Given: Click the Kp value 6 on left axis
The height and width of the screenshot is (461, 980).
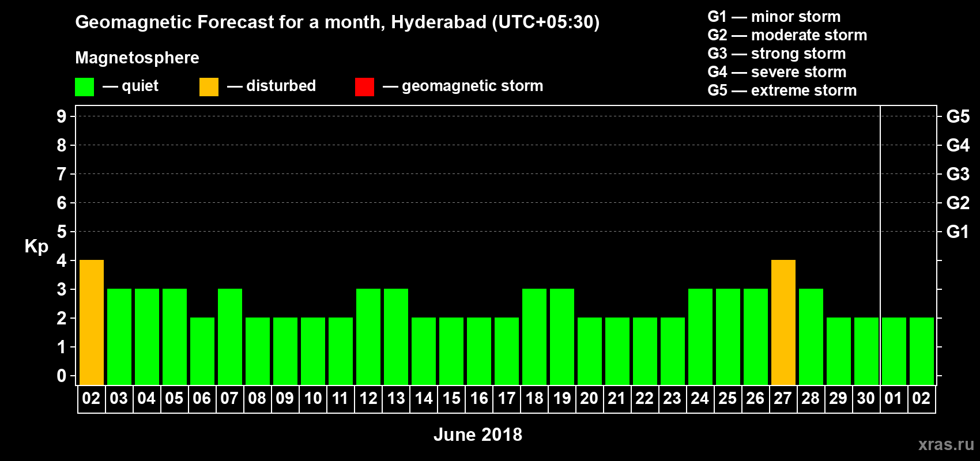Looking at the screenshot, I should 62,203.
